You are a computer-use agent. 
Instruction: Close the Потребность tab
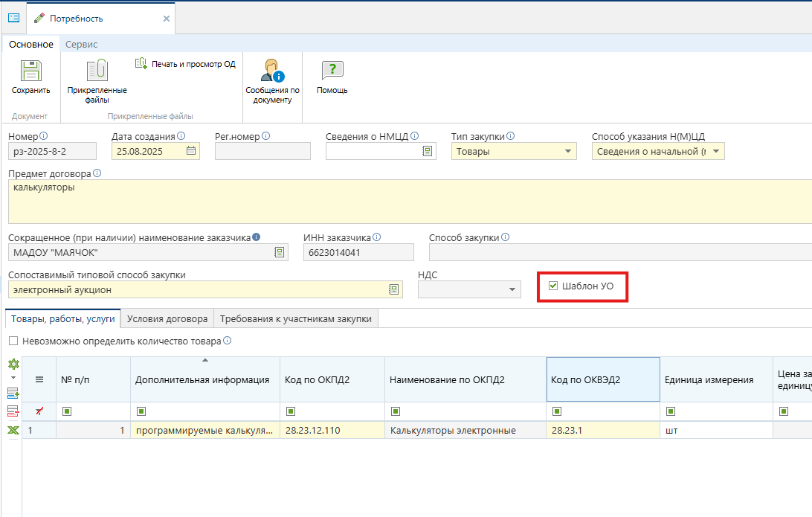click(167, 19)
